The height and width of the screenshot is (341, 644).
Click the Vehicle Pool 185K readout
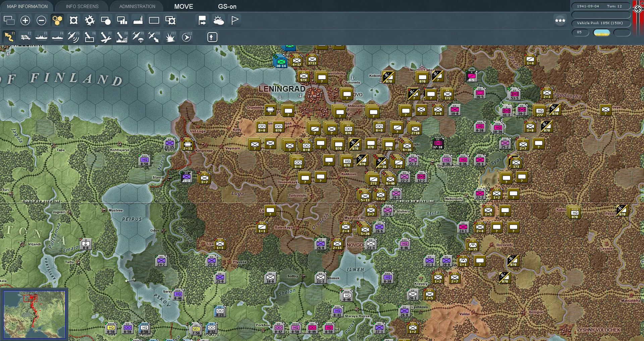pyautogui.click(x=601, y=23)
